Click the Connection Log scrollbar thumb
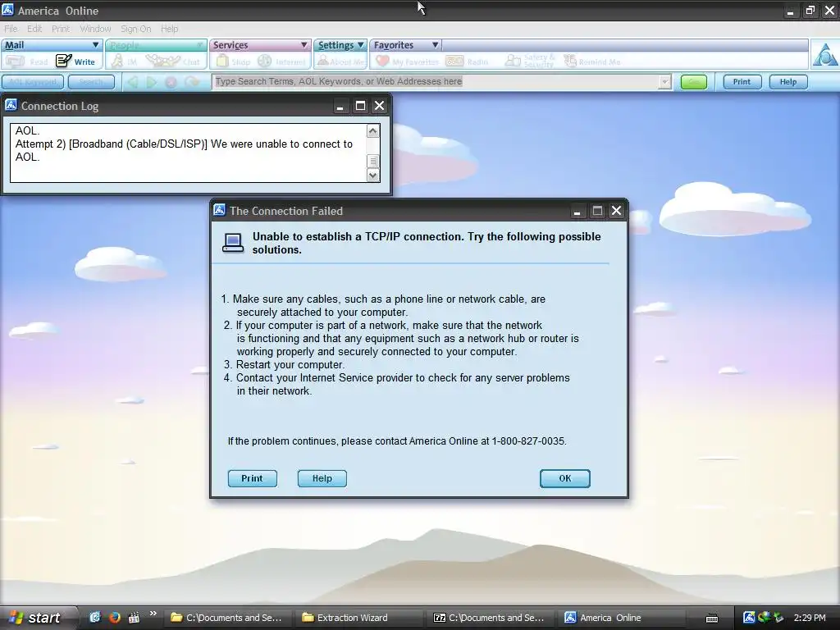The image size is (840, 630). coord(373,162)
